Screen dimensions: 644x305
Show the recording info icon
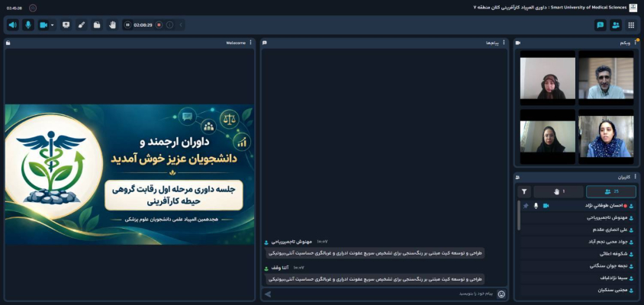click(x=169, y=25)
